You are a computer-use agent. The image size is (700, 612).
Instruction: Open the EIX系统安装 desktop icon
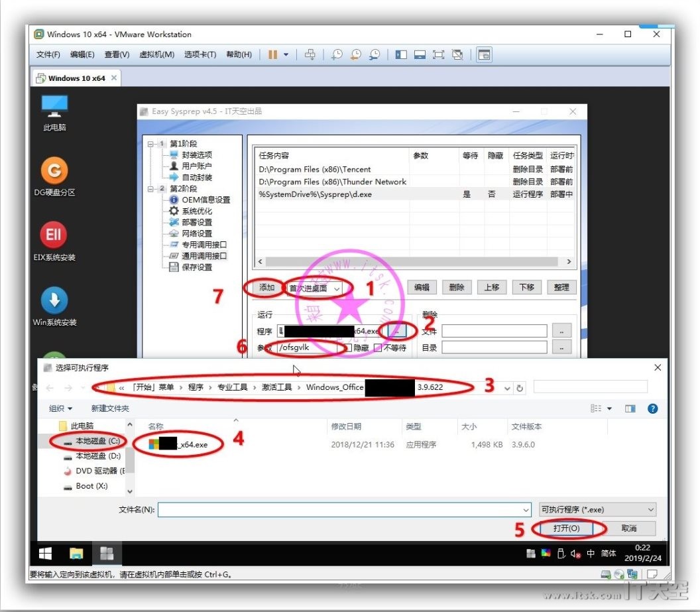54,241
